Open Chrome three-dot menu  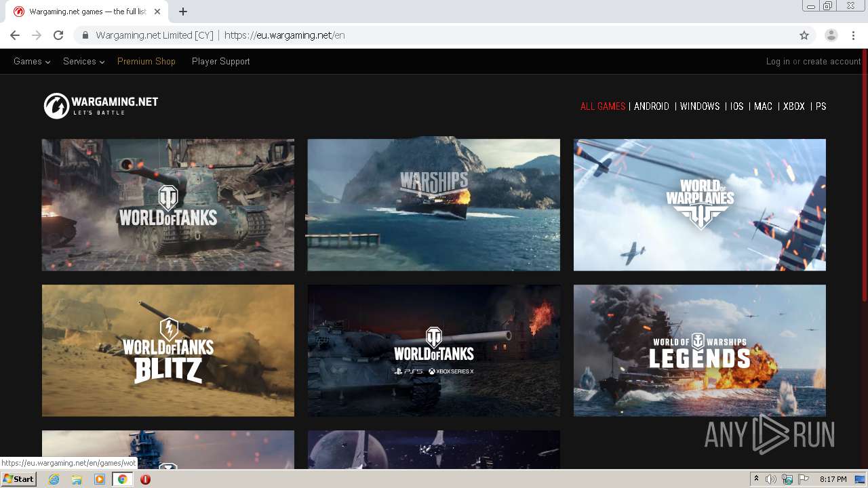pos(854,35)
